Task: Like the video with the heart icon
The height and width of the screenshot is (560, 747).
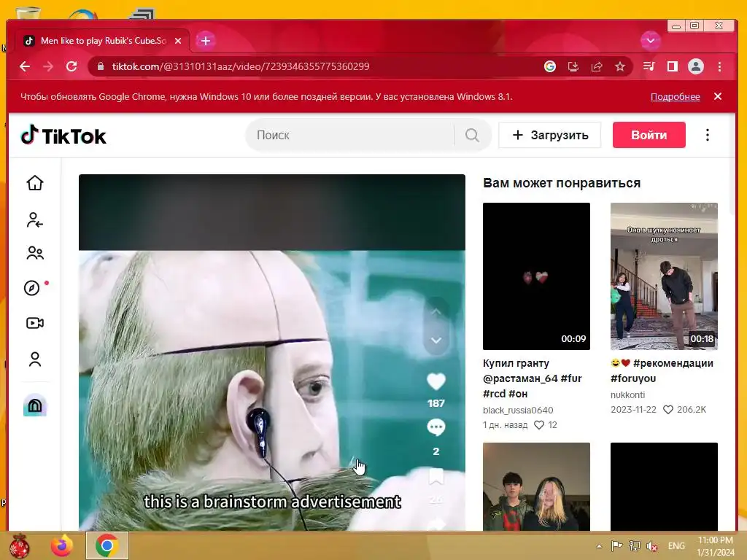Action: pos(436,381)
